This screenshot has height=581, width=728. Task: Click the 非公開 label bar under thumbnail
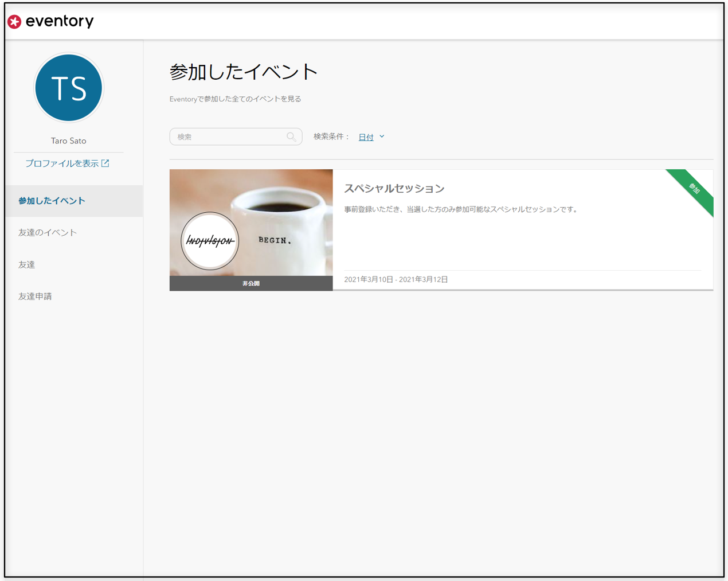click(x=251, y=283)
